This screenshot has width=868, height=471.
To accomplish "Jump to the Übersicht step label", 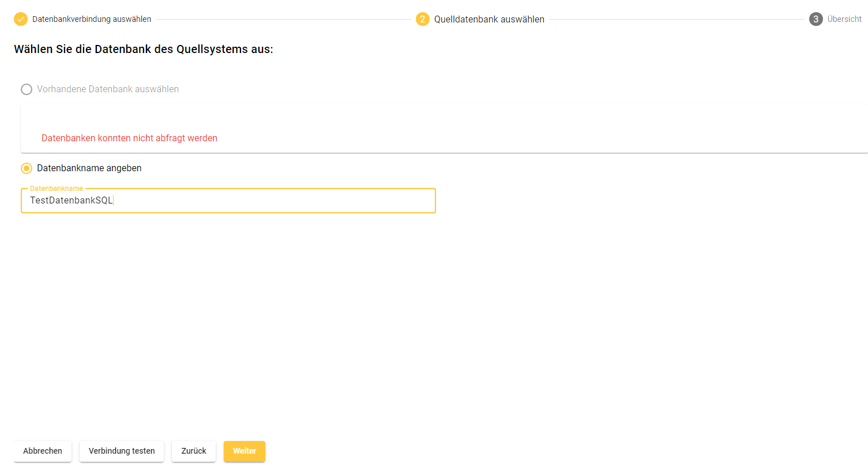I will (844, 19).
